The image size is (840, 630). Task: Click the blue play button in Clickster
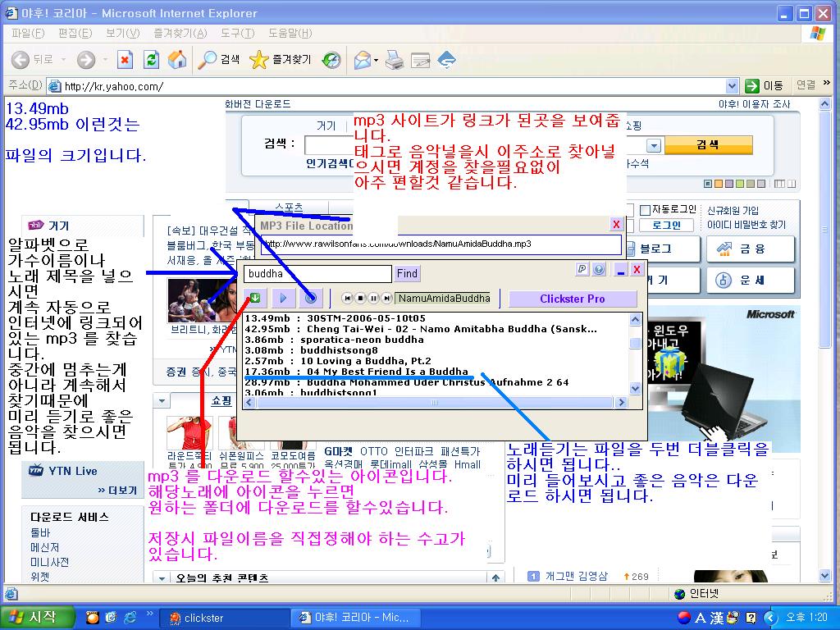[x=283, y=298]
